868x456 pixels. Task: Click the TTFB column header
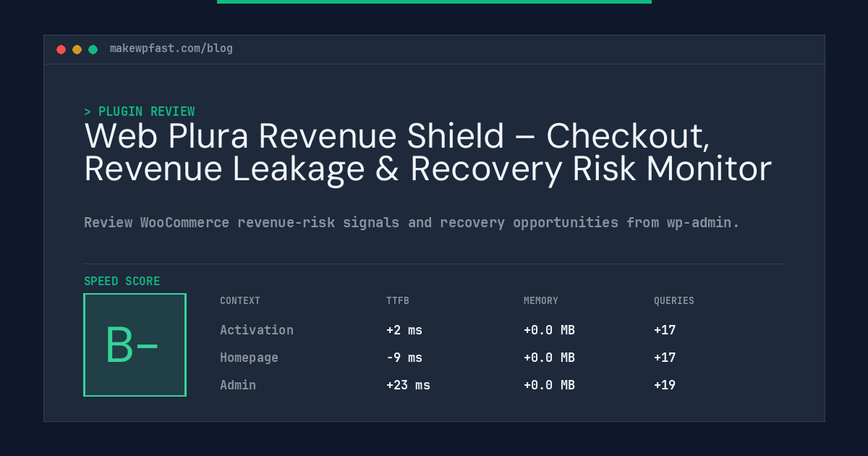pyautogui.click(x=398, y=300)
